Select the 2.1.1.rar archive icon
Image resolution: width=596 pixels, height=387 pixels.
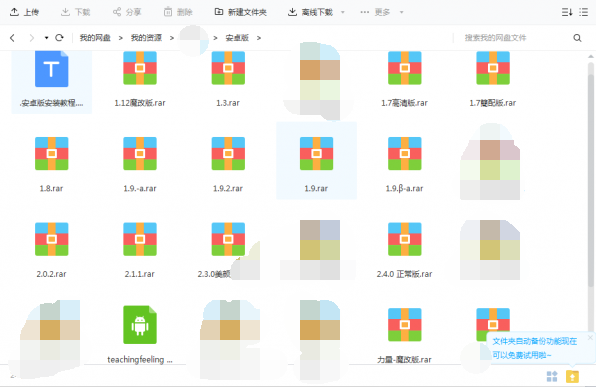[x=140, y=239]
